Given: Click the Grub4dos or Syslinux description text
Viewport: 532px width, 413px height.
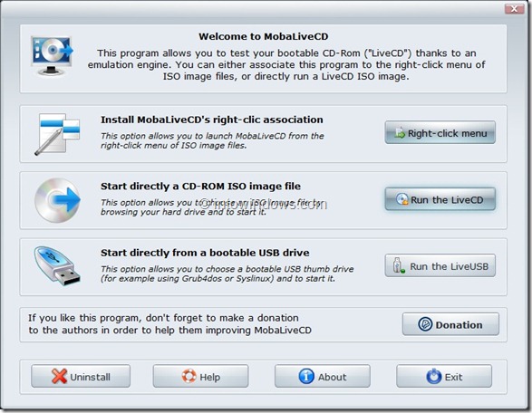Looking at the screenshot, I should click(x=227, y=274).
